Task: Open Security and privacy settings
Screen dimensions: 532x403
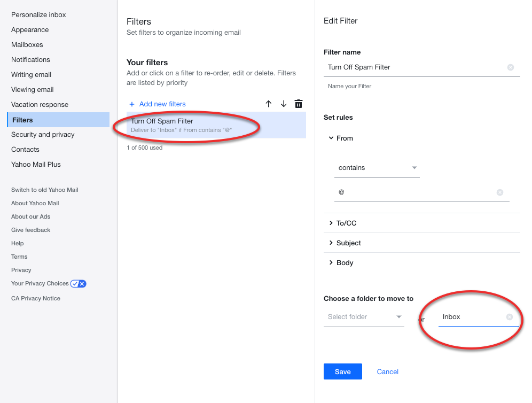Action: tap(43, 135)
